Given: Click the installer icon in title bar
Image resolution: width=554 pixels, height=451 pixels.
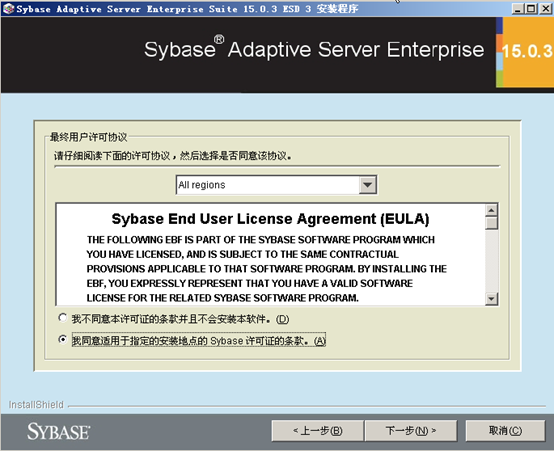Looking at the screenshot, I should pyautogui.click(x=8, y=8).
